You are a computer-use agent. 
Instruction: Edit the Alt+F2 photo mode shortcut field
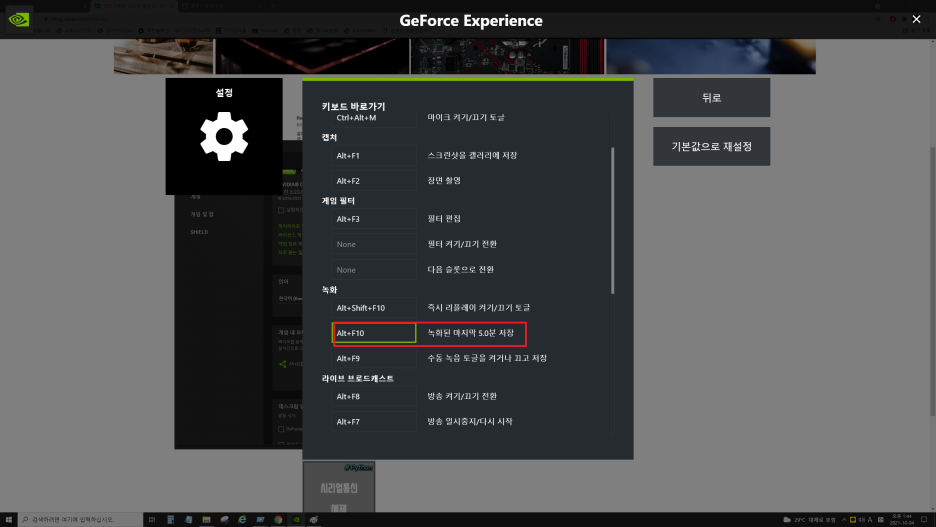click(374, 181)
